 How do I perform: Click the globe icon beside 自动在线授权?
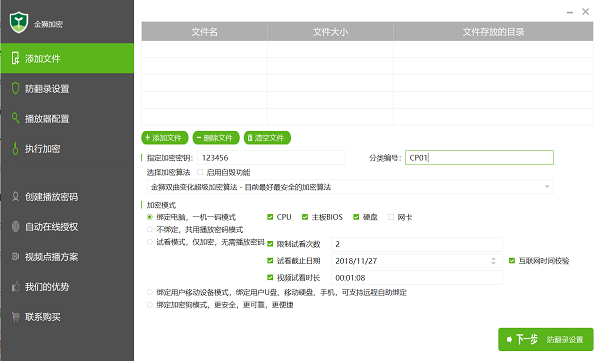[15, 226]
